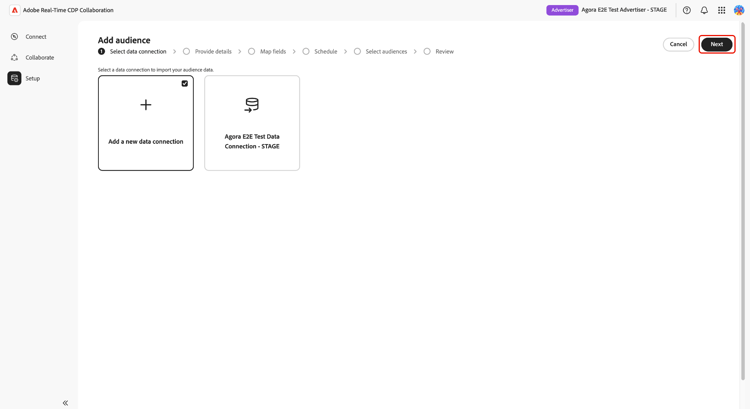Click the Cancel button

pyautogui.click(x=678, y=44)
